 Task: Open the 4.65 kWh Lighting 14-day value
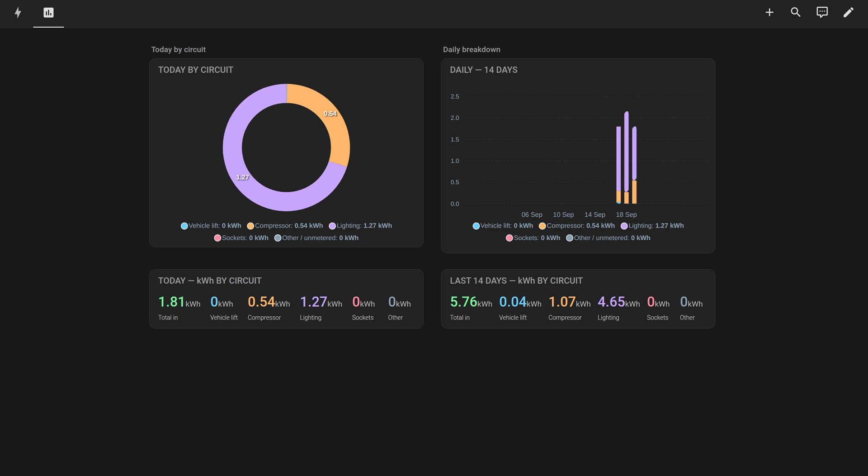coord(618,302)
